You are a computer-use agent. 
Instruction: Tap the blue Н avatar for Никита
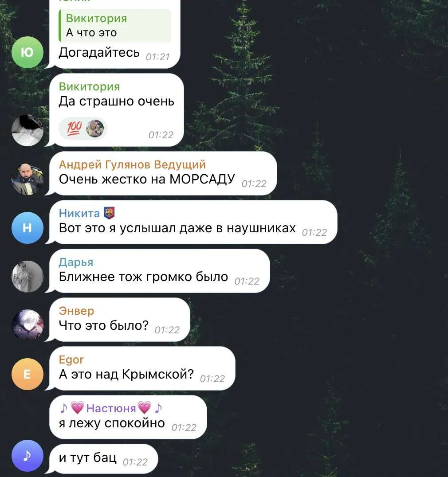(28, 228)
